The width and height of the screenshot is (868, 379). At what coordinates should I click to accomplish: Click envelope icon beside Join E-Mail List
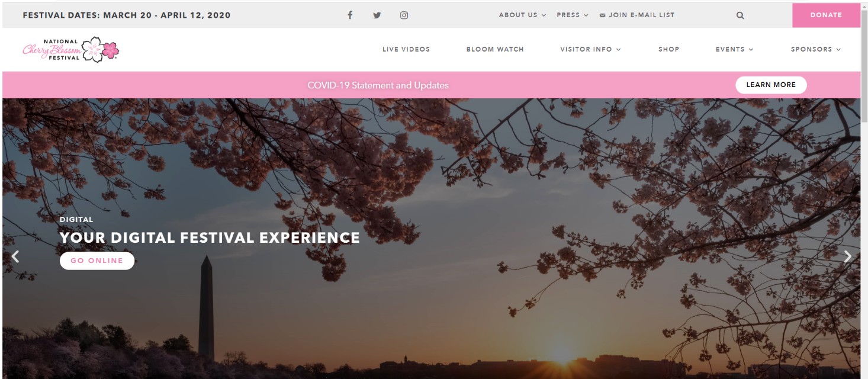pos(603,15)
